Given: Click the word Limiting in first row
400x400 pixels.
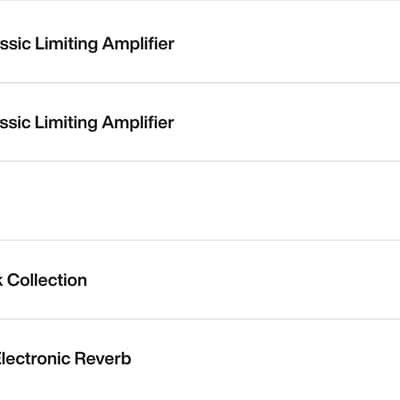Looking at the screenshot, I should click(x=66, y=44).
